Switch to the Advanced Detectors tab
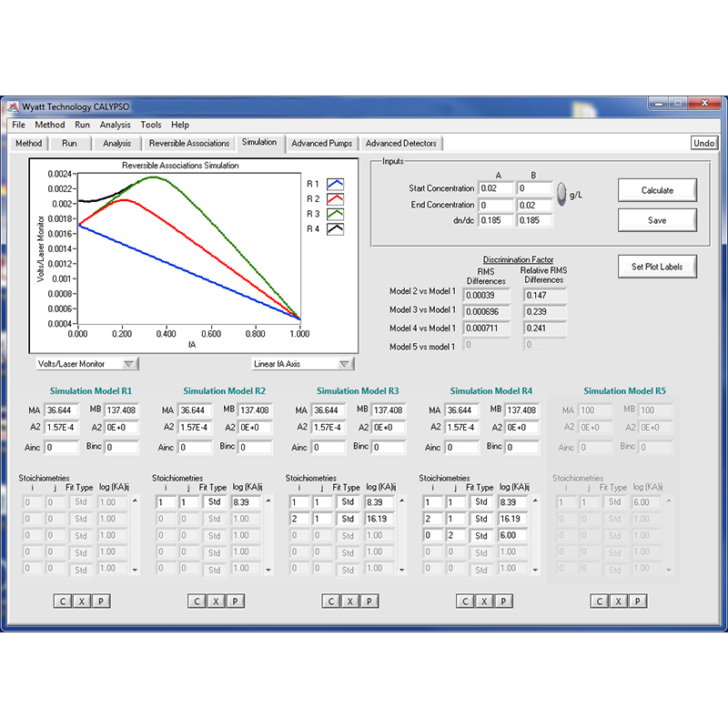This screenshot has width=728, height=728. click(x=400, y=144)
